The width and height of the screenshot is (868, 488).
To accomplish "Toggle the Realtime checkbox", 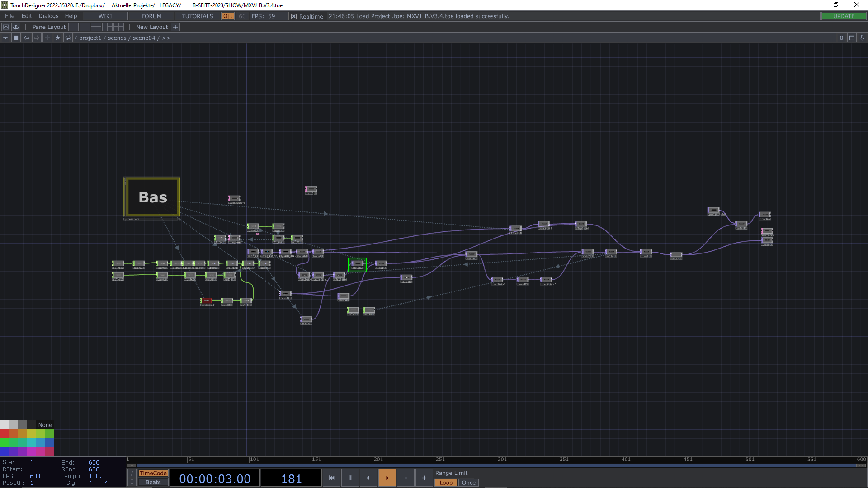I will pos(294,16).
